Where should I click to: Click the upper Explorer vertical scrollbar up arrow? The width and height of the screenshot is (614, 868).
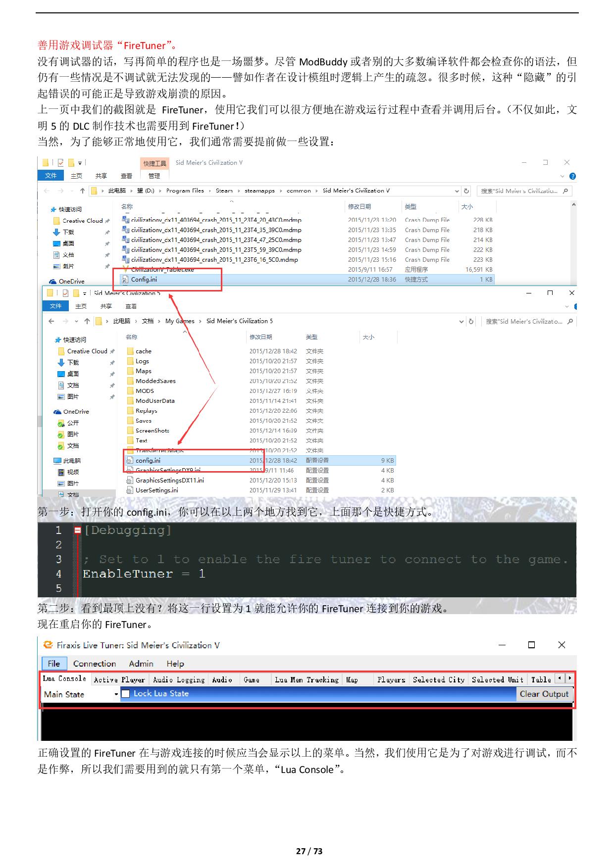[574, 204]
